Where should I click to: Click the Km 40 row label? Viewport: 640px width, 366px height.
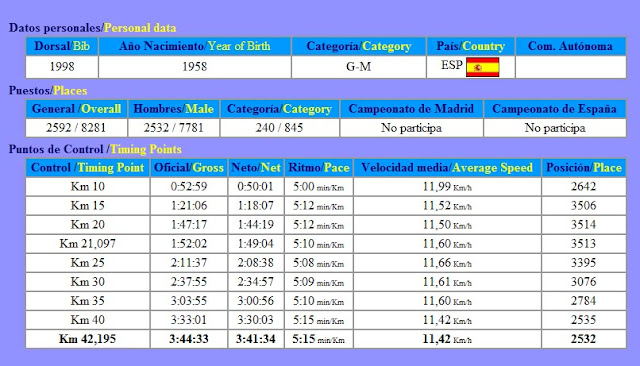coord(88,319)
